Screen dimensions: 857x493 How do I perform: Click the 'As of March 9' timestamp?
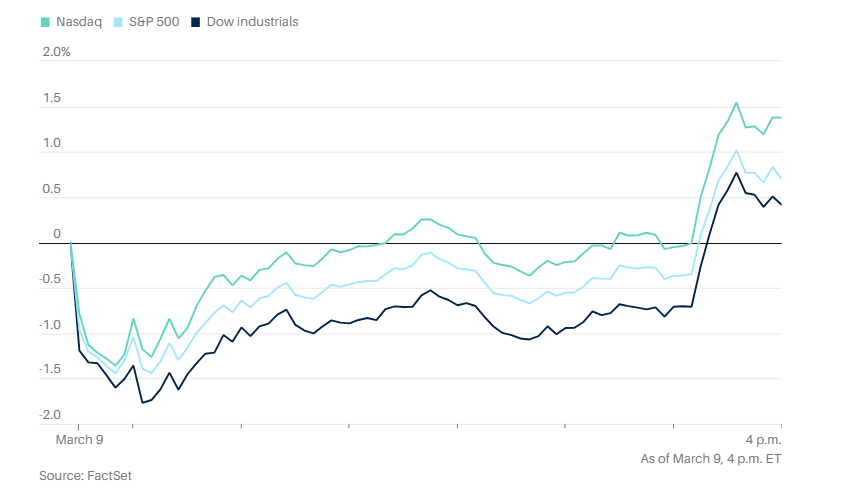tap(710, 459)
